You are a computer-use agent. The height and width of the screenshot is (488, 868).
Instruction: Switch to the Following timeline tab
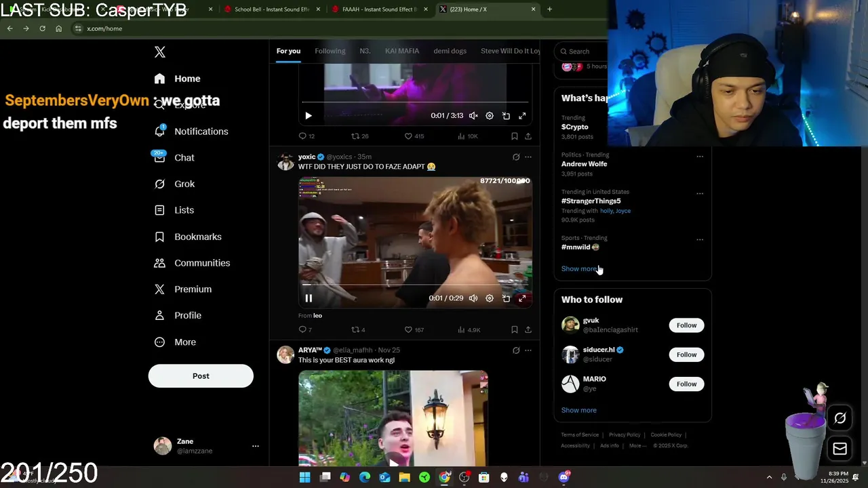[330, 51]
